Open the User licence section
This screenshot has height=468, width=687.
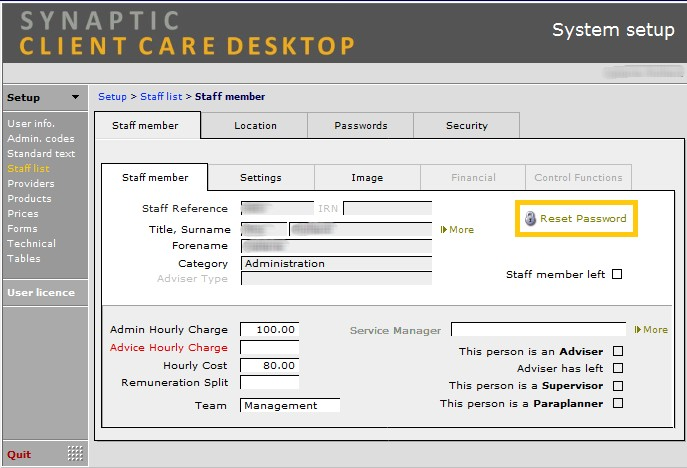[41, 292]
